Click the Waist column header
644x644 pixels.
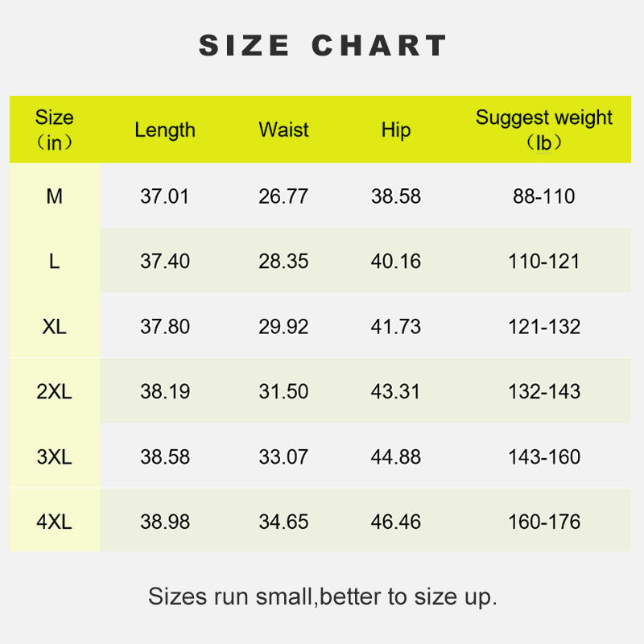pyautogui.click(x=283, y=130)
